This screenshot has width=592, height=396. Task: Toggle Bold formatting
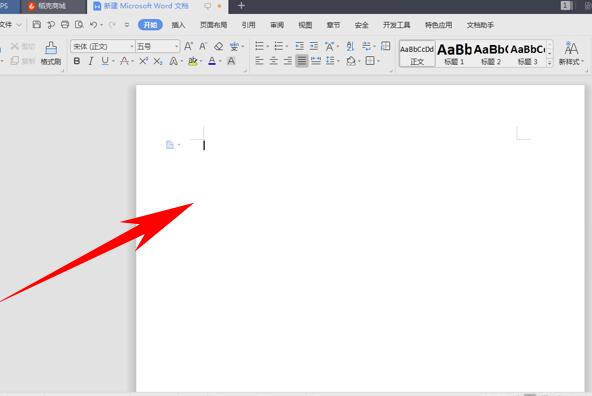(77, 61)
